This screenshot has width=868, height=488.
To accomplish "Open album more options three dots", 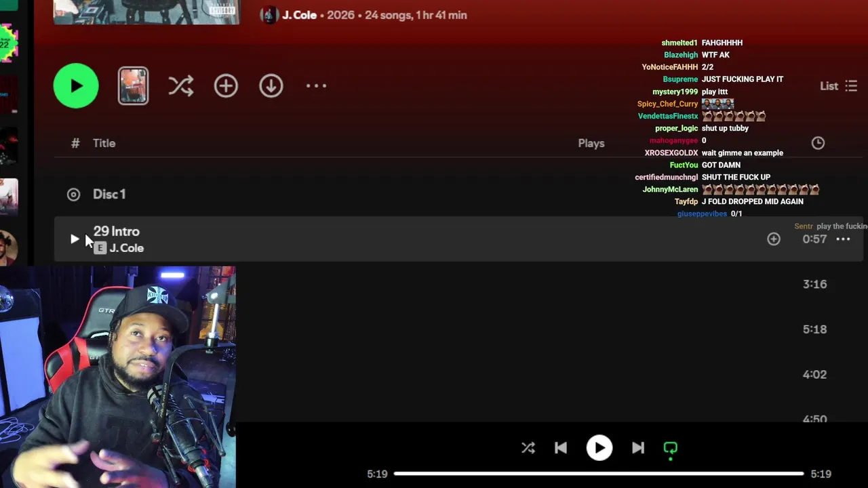I will [x=316, y=85].
